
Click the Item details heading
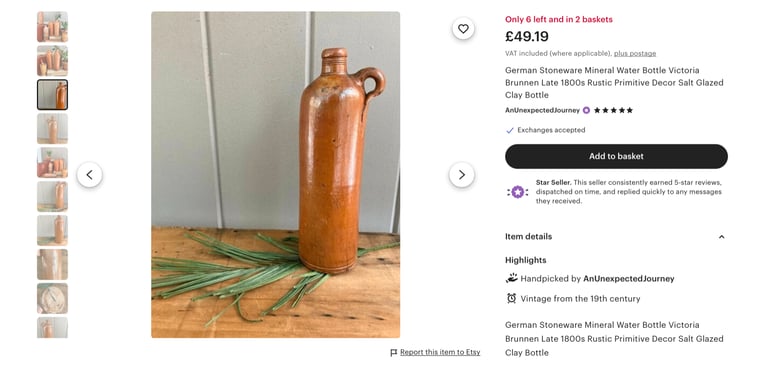pyautogui.click(x=528, y=237)
